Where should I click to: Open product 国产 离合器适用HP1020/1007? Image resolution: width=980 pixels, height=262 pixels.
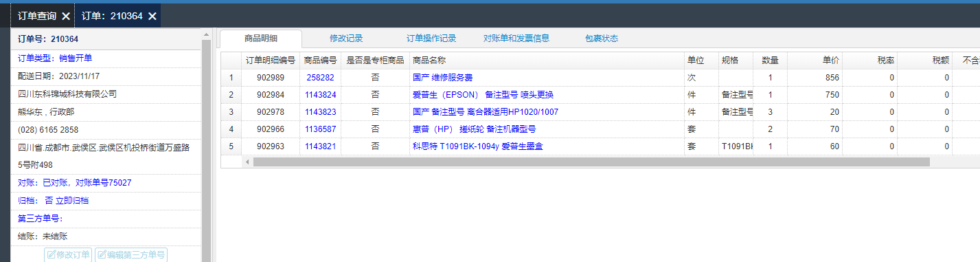(485, 112)
